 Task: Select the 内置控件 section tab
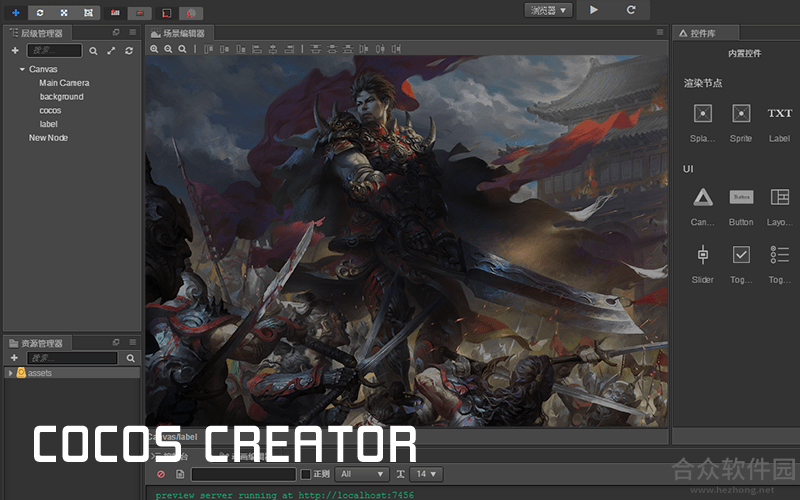coord(744,53)
